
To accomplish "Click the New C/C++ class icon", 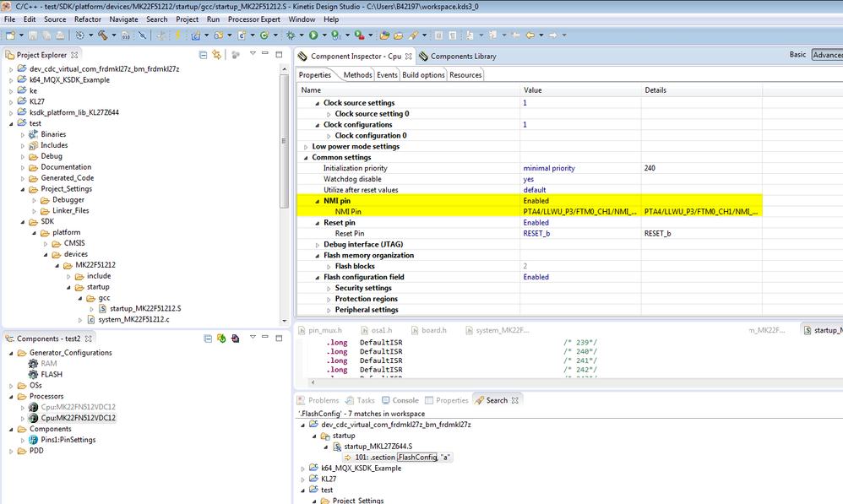I will (x=264, y=35).
